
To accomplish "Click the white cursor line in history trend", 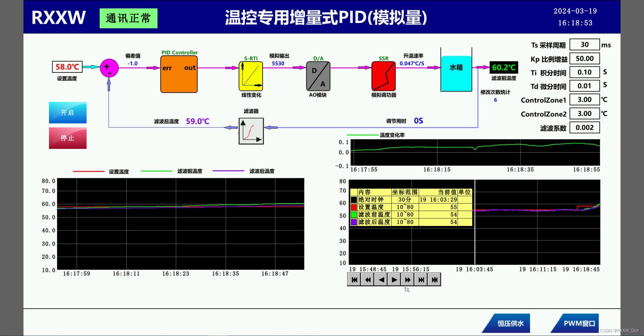I will click(x=475, y=222).
